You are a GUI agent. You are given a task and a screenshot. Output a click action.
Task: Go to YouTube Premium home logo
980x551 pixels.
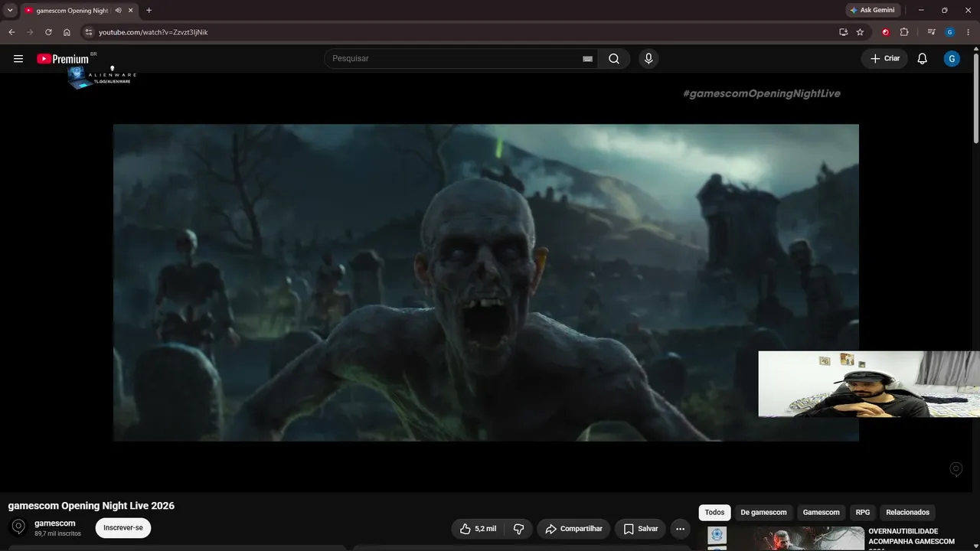(x=63, y=59)
